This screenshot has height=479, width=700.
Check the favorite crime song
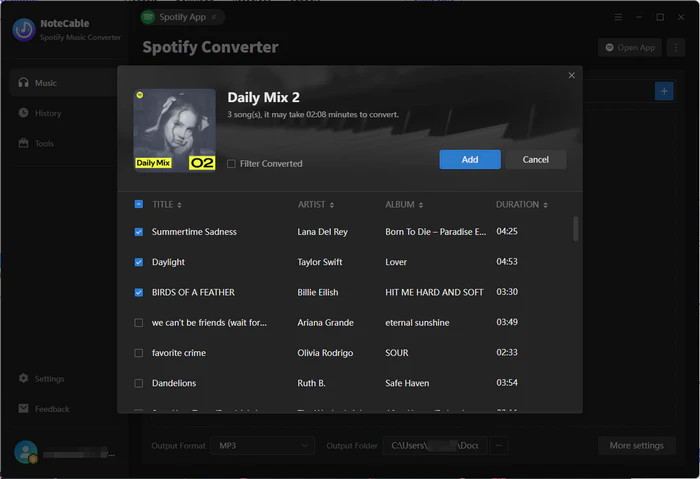point(139,353)
